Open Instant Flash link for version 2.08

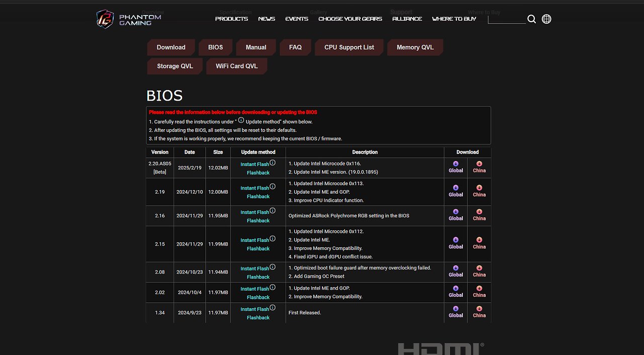(255, 269)
